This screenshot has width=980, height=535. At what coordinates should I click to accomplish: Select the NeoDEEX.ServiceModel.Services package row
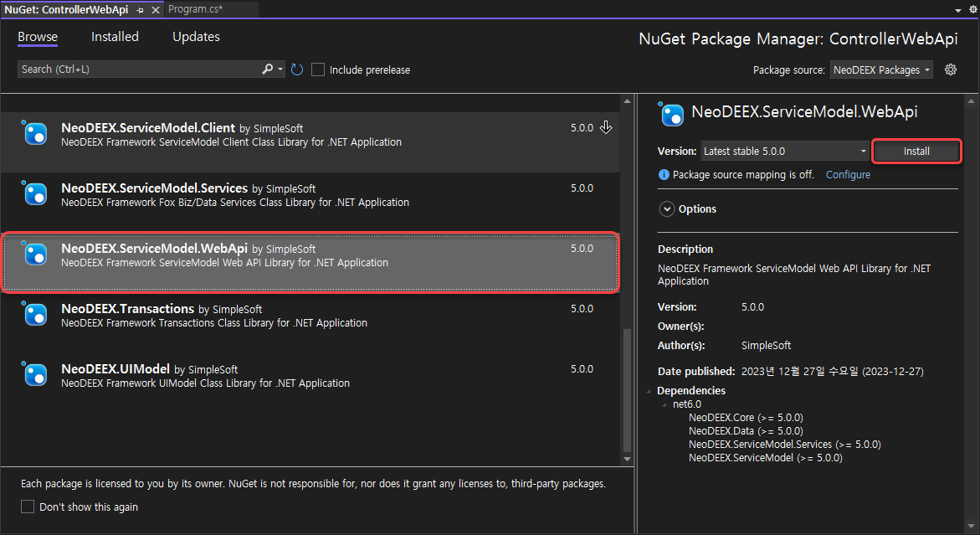[310, 203]
